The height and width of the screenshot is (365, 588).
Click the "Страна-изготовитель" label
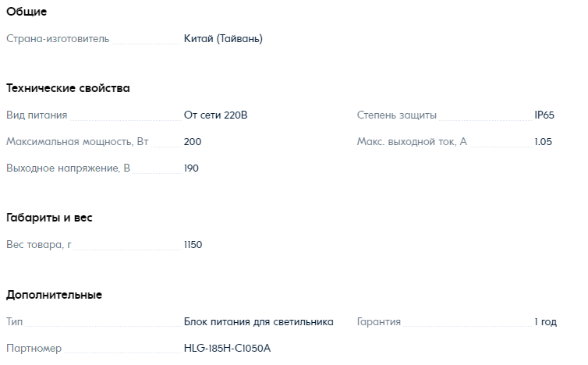pyautogui.click(x=58, y=38)
